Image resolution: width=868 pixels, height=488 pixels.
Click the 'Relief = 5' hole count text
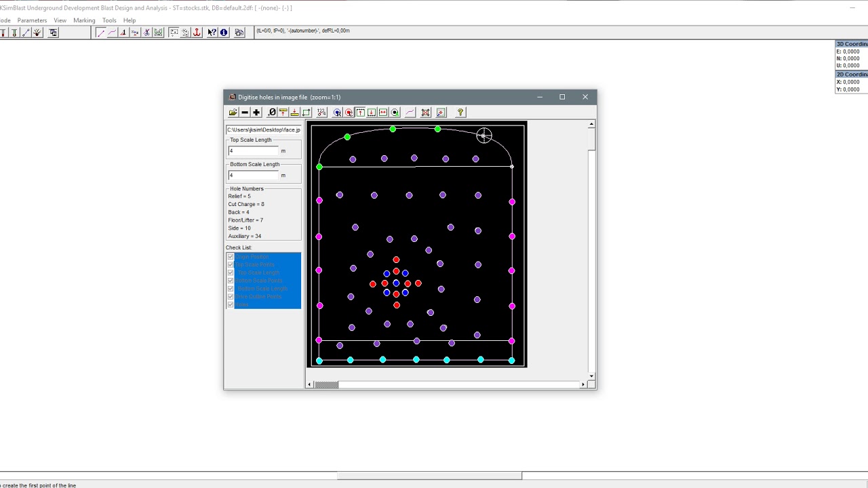(239, 197)
